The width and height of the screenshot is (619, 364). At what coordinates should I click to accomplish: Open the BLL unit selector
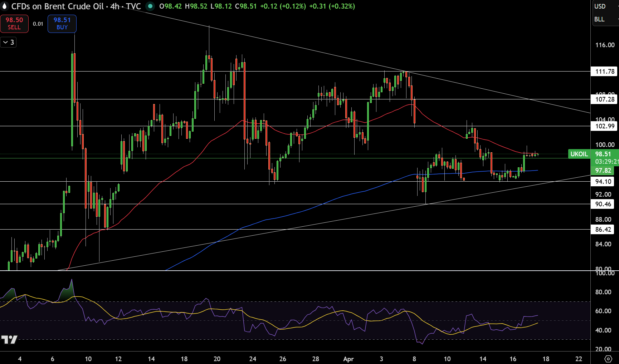(x=605, y=19)
